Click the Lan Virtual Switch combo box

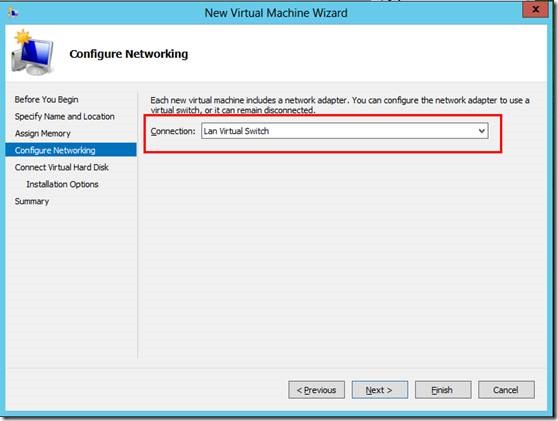click(x=344, y=131)
